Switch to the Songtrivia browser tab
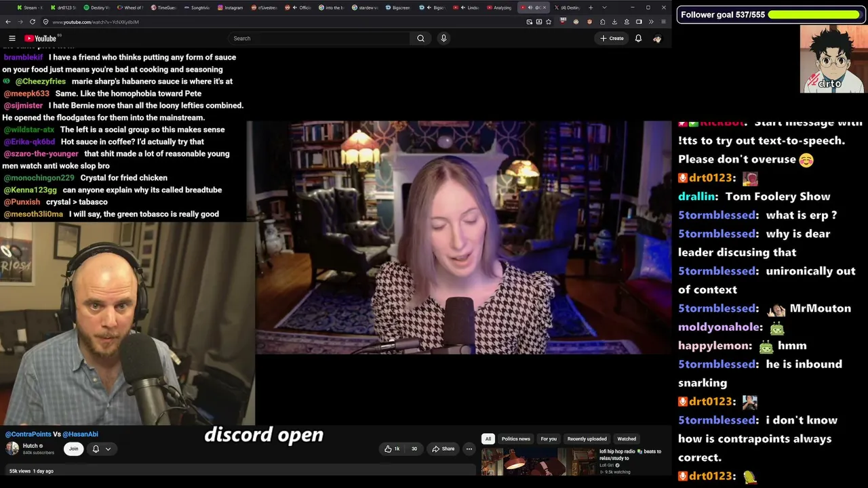Viewport: 868px width, 488px height. pos(197,7)
